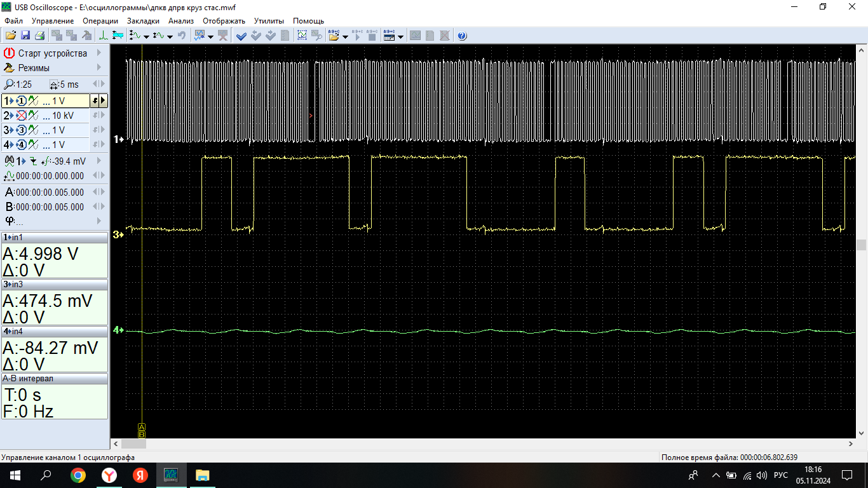Click the Open file toolbar icon
Image resolution: width=868 pixels, height=488 pixels.
point(11,36)
